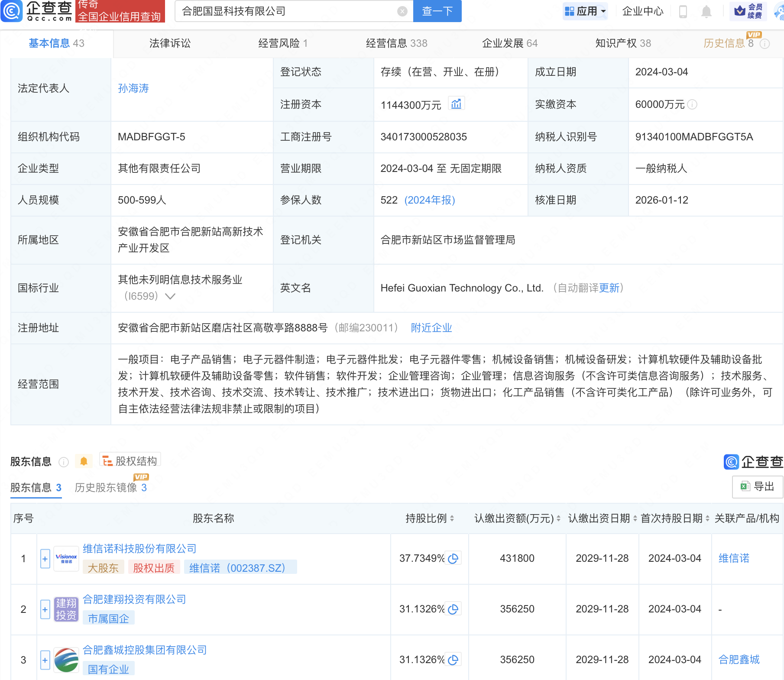
Task: Click the shareholder alert bell icon
Action: click(x=84, y=461)
